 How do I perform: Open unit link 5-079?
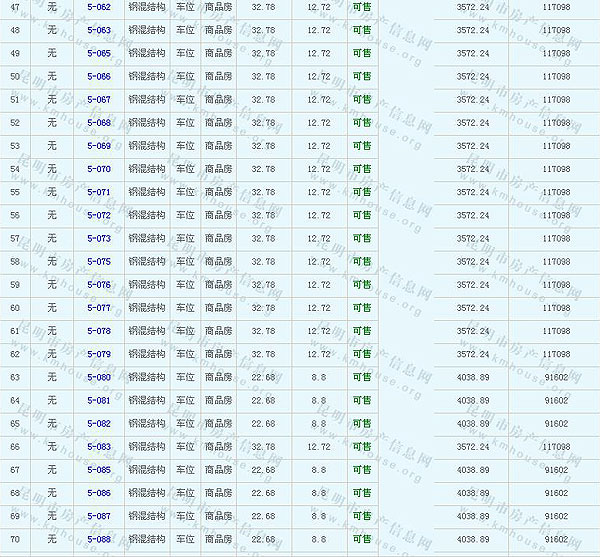99,354
